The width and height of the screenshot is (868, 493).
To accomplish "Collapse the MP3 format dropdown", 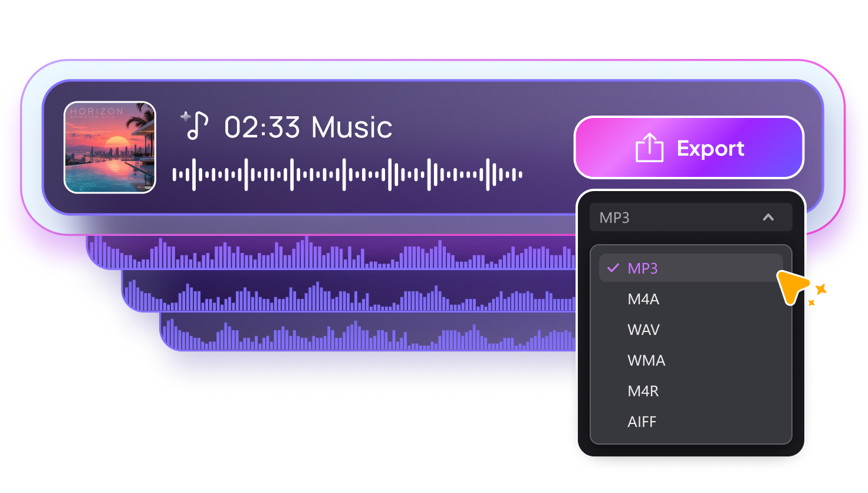I will (x=691, y=218).
